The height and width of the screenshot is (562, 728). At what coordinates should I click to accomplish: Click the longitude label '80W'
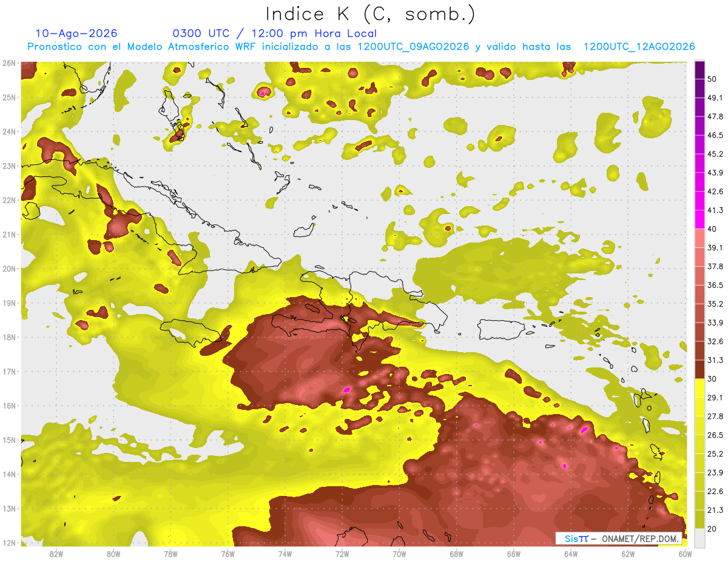pos(113,554)
